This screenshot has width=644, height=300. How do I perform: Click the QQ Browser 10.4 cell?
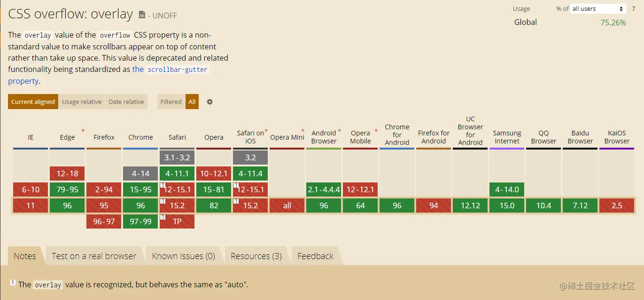(x=543, y=205)
